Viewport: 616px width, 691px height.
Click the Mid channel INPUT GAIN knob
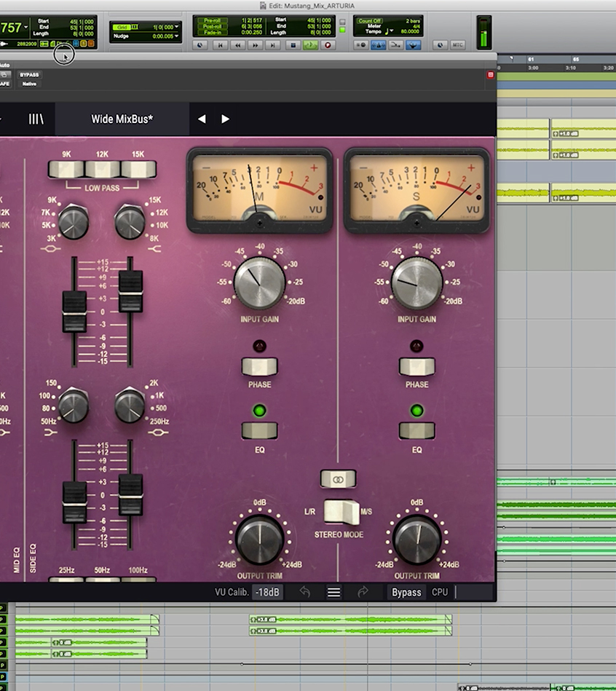[259, 283]
